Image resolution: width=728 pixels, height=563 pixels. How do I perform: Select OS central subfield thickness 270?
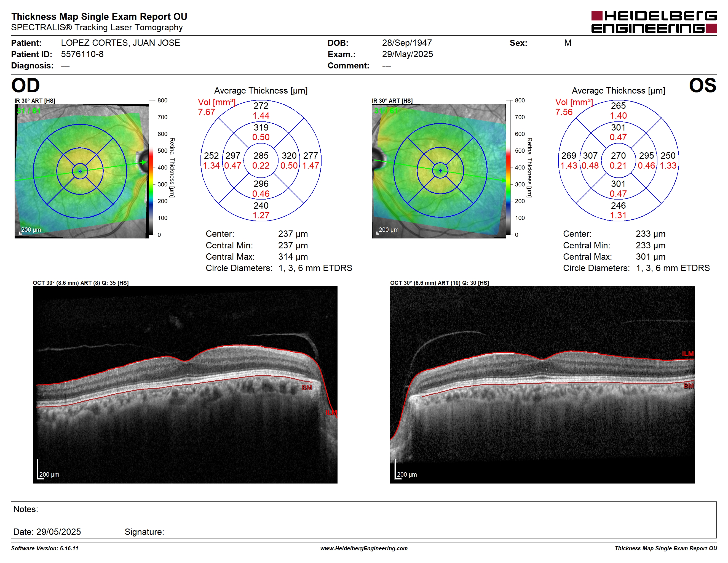point(618,155)
